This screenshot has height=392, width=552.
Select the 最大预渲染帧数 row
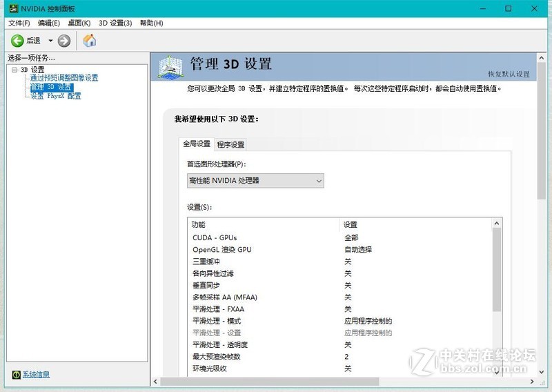pyautogui.click(x=339, y=357)
